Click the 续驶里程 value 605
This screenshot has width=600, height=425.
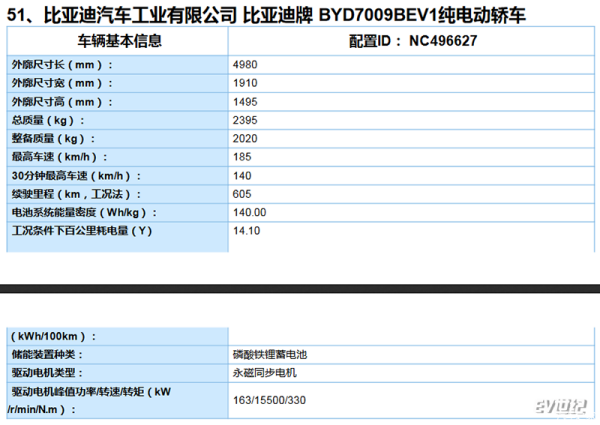coord(241,194)
